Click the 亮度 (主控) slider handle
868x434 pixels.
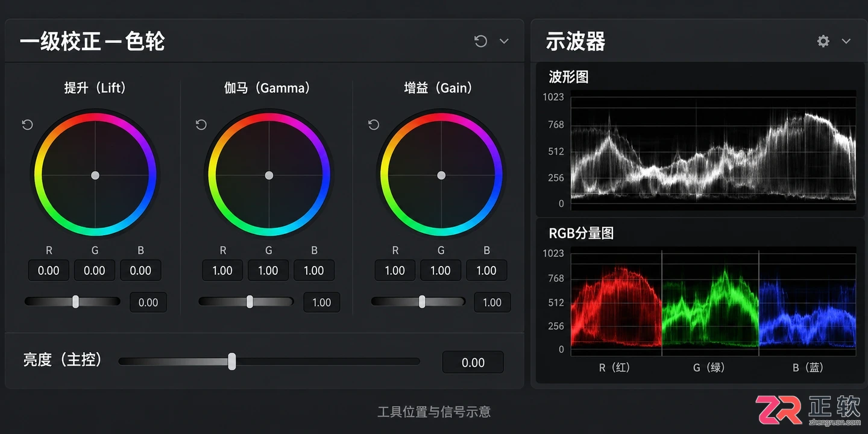[231, 362]
